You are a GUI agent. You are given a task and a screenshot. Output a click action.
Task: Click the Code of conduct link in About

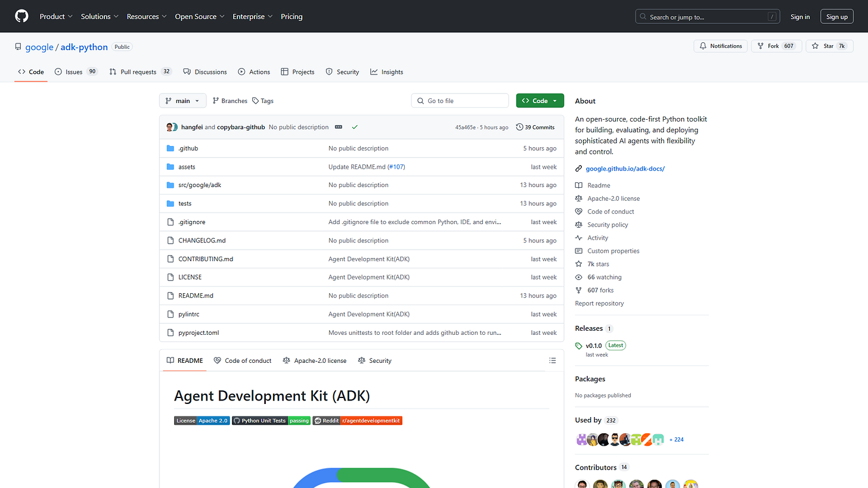610,212
